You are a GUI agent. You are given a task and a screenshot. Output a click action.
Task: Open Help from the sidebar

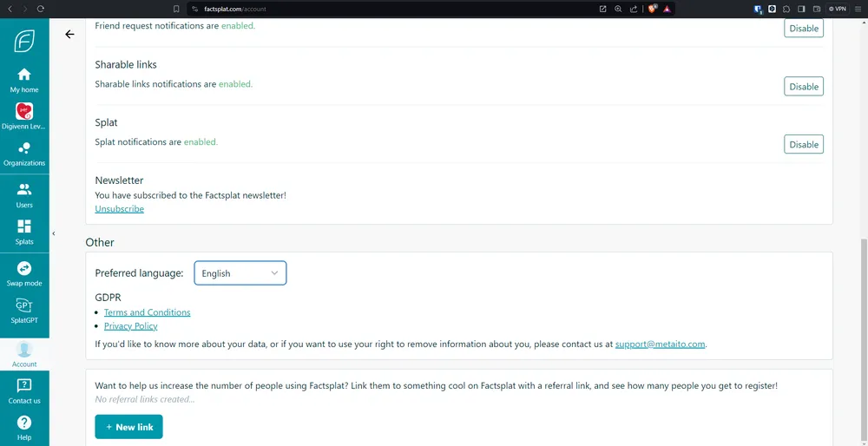(24, 427)
